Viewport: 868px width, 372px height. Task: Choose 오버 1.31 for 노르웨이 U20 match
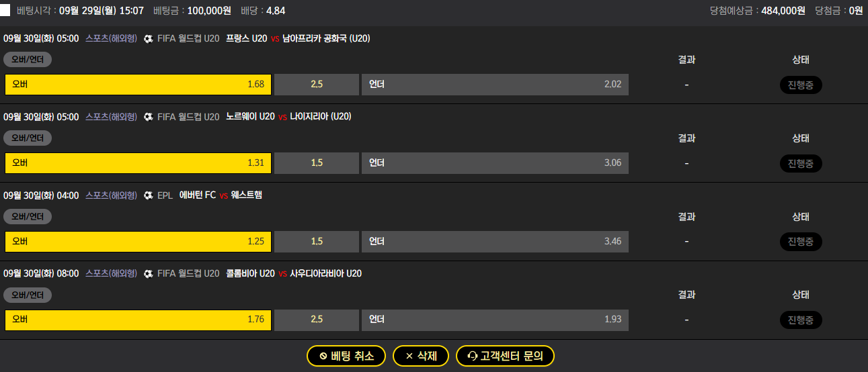138,163
